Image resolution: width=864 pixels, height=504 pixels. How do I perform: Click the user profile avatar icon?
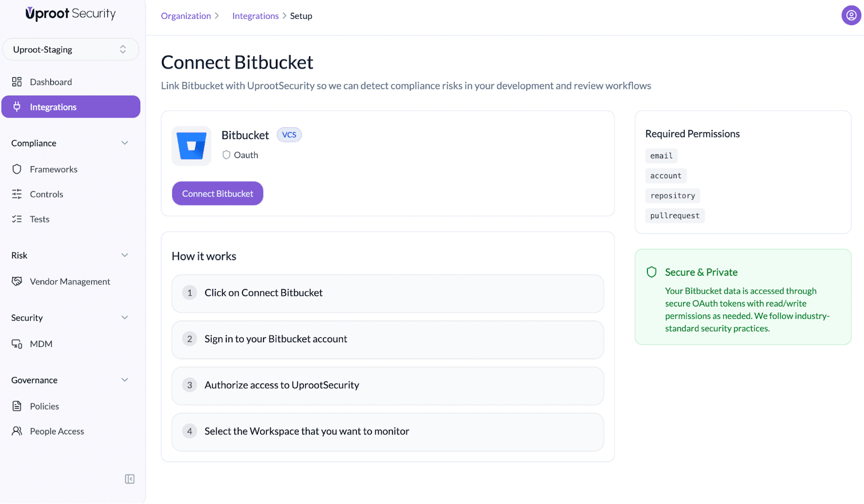point(851,16)
